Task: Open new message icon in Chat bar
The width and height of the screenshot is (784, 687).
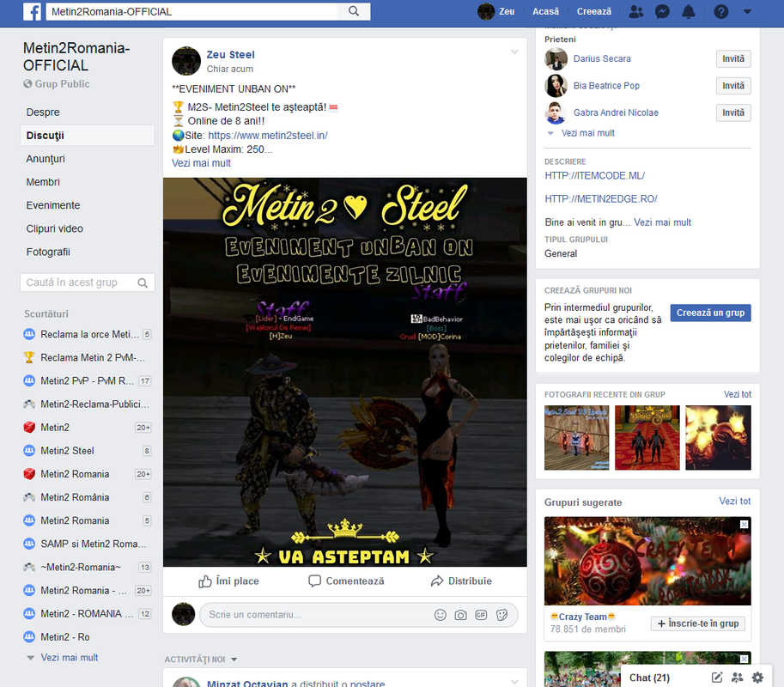Action: (x=716, y=678)
